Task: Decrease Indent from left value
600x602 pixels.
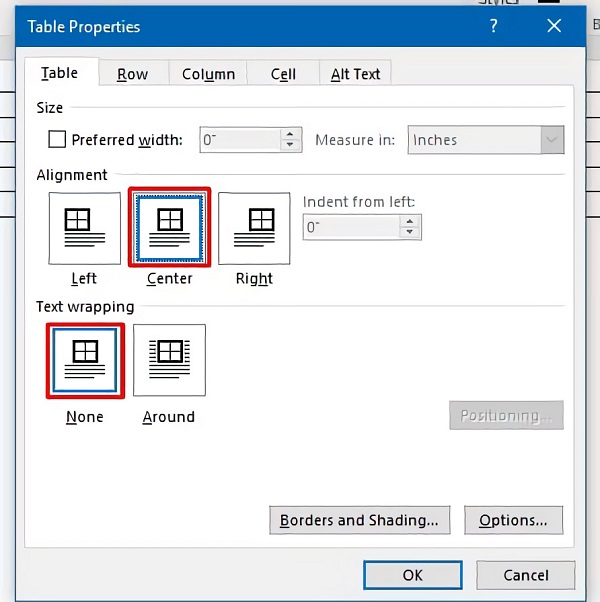Action: click(x=409, y=233)
